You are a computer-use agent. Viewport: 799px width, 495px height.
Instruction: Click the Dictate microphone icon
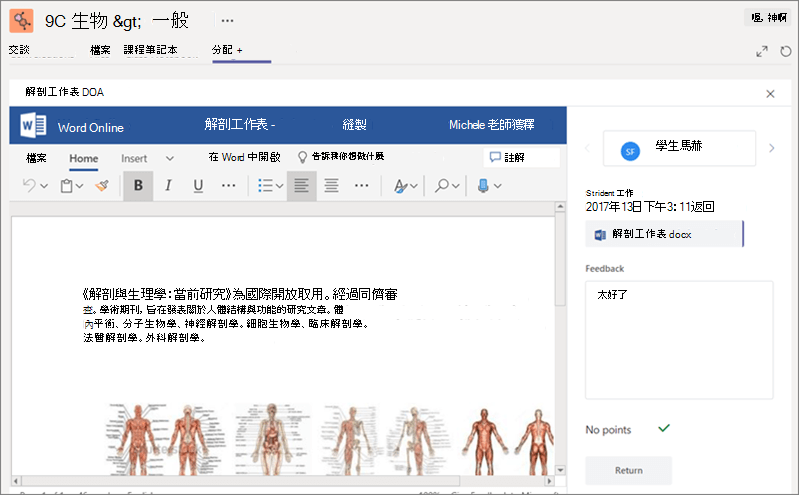pos(483,186)
